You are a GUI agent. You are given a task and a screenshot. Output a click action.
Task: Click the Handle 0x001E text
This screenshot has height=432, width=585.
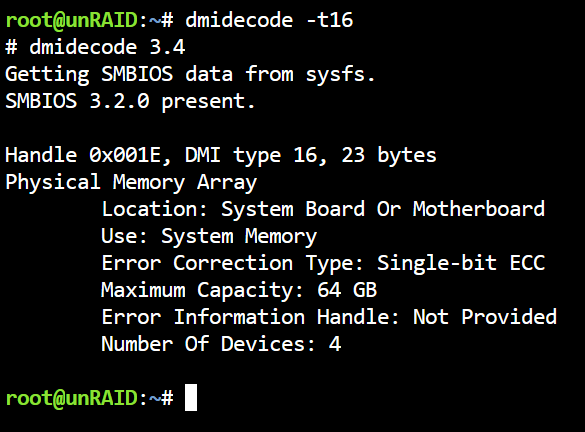tap(88, 155)
